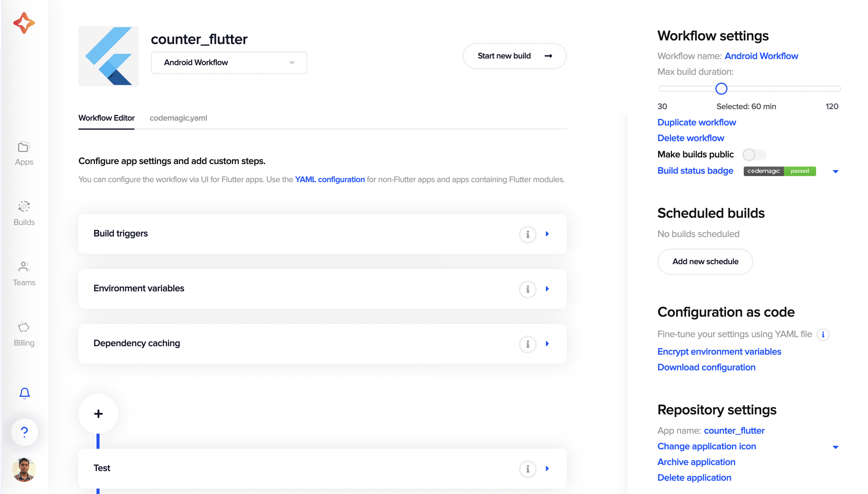Image resolution: width=868 pixels, height=494 pixels.
Task: Show info for Test section
Action: 527,469
